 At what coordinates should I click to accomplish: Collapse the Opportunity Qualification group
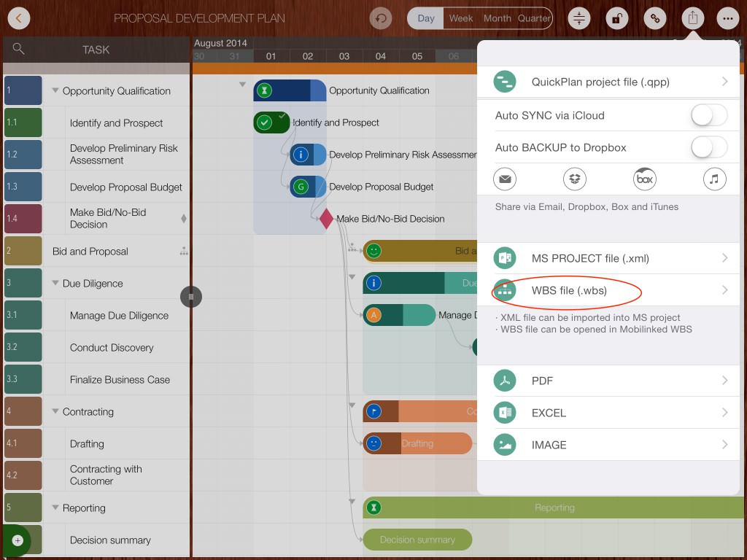click(x=55, y=91)
